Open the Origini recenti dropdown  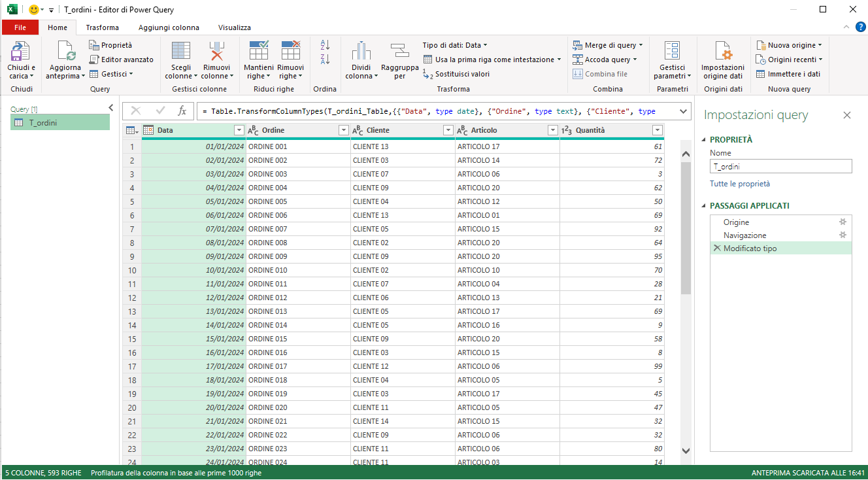tap(790, 60)
